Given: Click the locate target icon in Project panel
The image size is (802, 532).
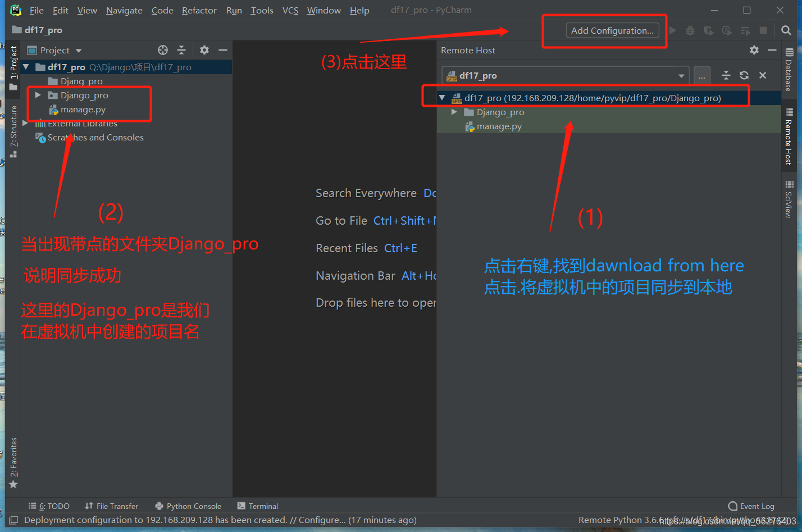Looking at the screenshot, I should (x=163, y=50).
